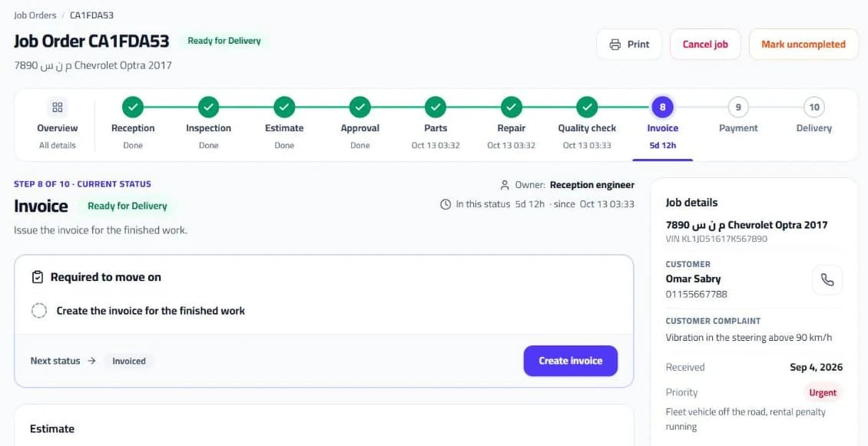Open the Inspection step label
This screenshot has height=446, width=868.
[209, 128]
